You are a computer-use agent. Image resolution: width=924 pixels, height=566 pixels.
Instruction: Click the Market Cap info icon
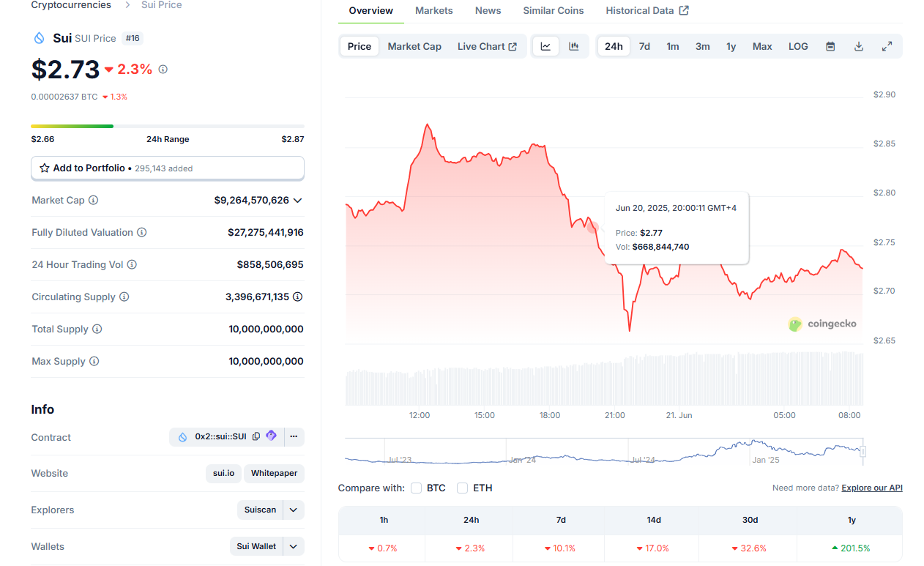(94, 200)
